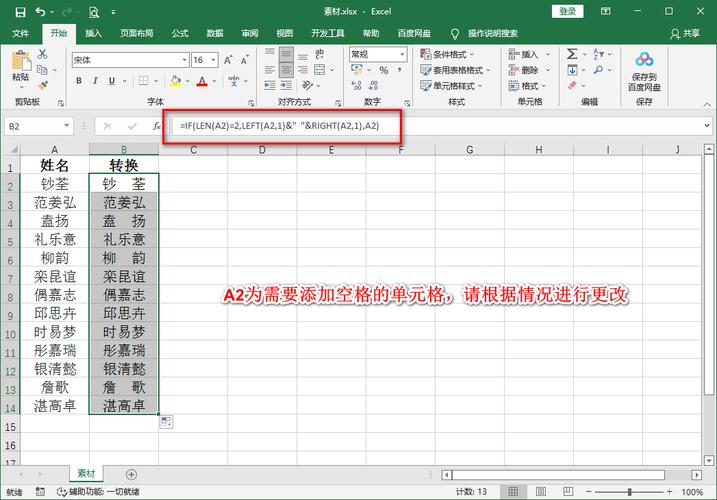Open the font name dropdown showing 宋体
Image resolution: width=717 pixels, height=500 pixels.
tap(184, 60)
